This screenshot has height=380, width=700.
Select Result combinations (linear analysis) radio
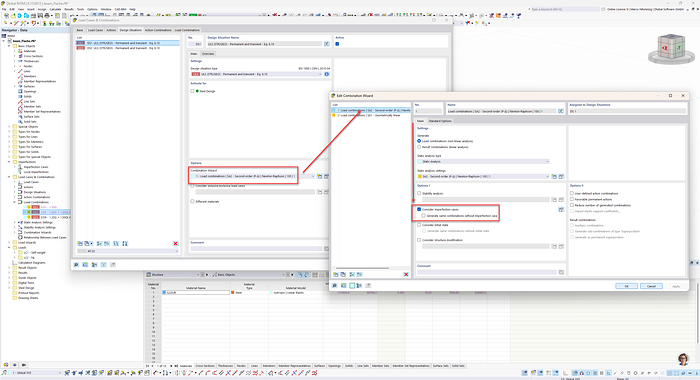point(419,147)
